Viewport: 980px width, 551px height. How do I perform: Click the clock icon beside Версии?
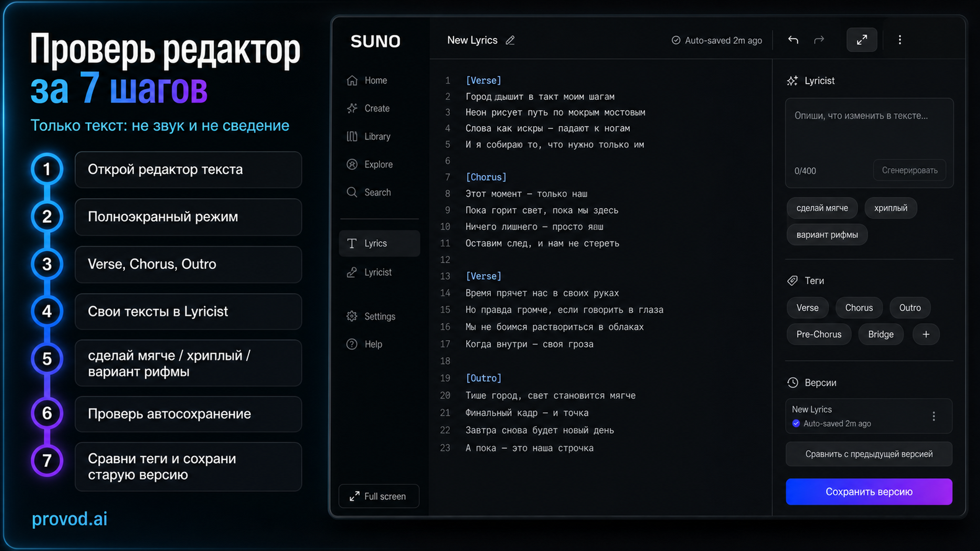792,383
